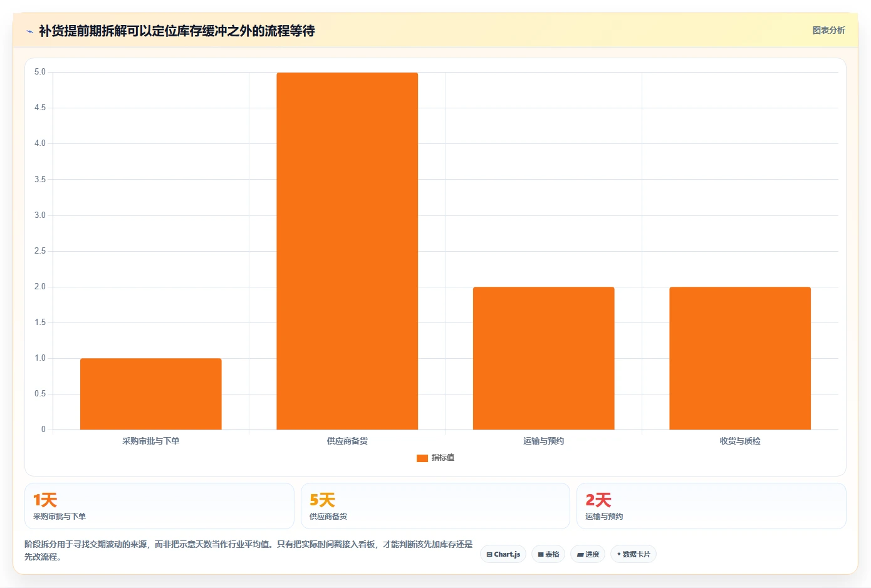This screenshot has width=871, height=588.
Task: Click the 5.0 y-axis tick label
Action: [40, 72]
